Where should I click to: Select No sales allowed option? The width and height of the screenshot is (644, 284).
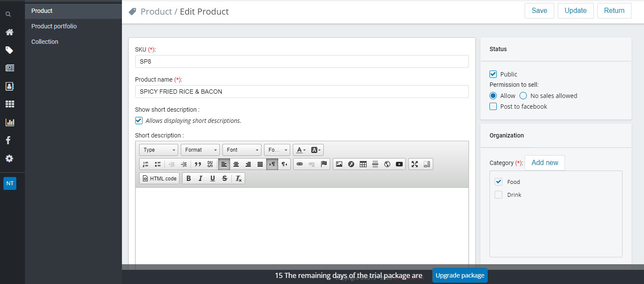tap(523, 96)
